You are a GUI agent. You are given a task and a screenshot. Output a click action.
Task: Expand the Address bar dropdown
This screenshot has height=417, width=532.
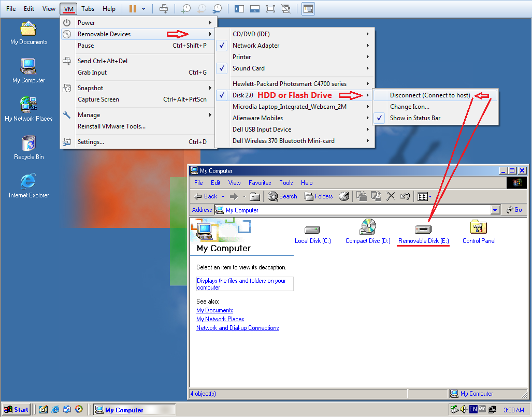[495, 210]
